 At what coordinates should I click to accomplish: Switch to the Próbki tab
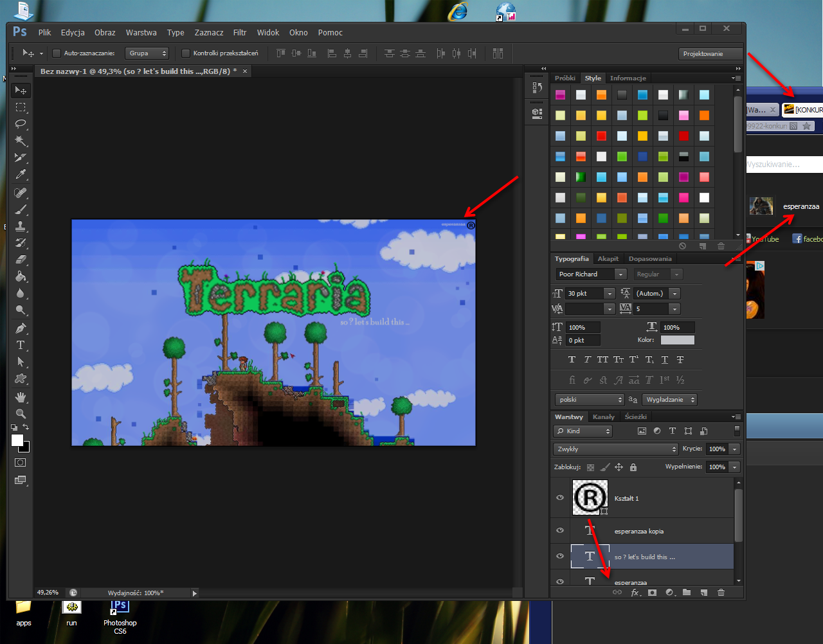click(565, 78)
